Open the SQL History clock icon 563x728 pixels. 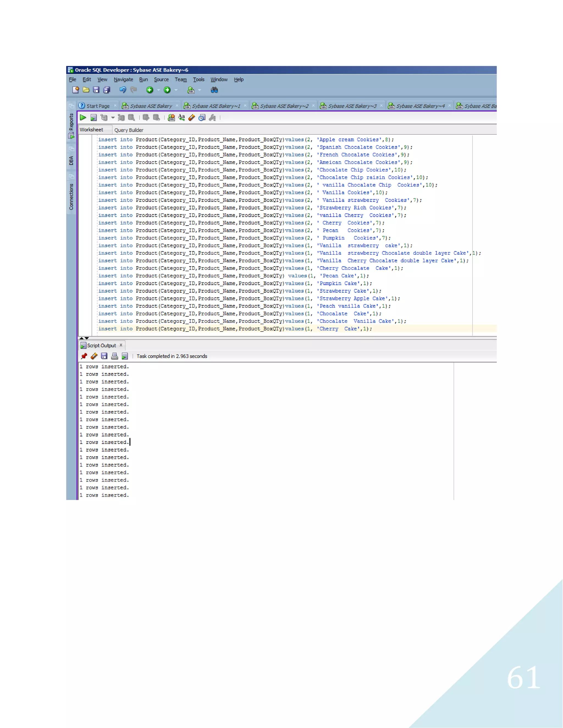click(202, 117)
